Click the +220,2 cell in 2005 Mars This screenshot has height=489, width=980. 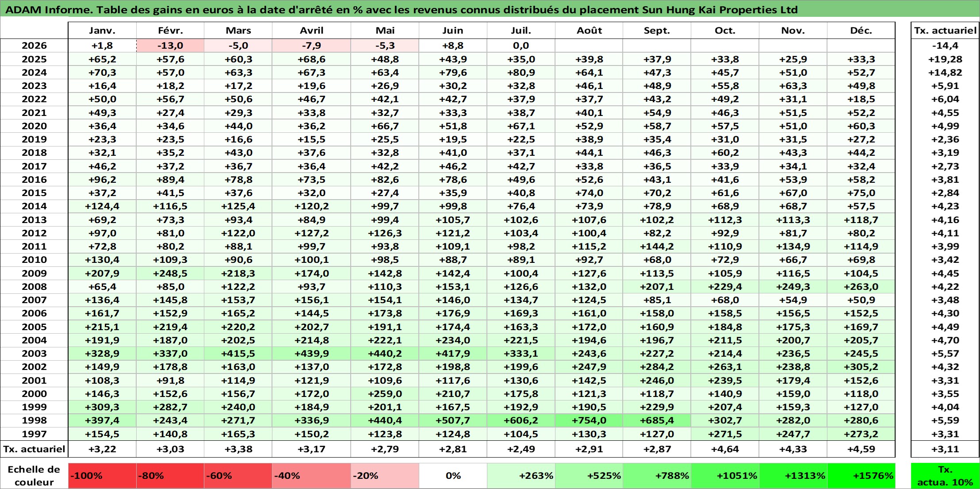pyautogui.click(x=238, y=327)
